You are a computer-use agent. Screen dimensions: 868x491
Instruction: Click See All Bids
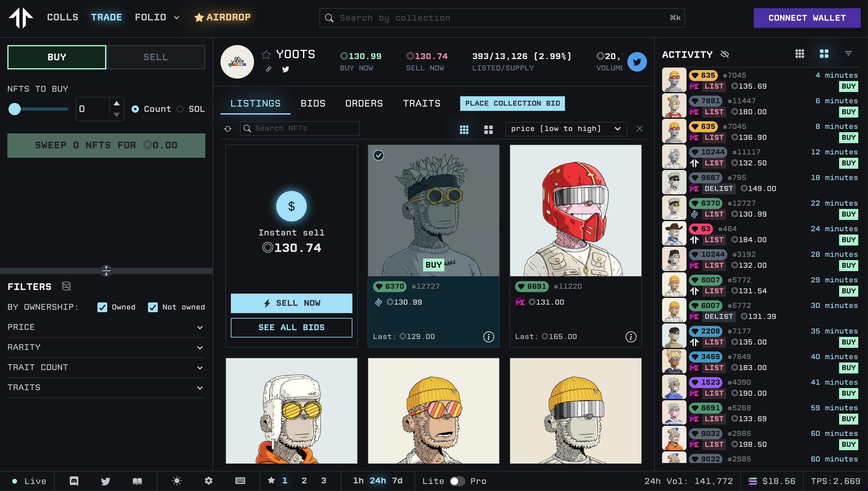(291, 327)
